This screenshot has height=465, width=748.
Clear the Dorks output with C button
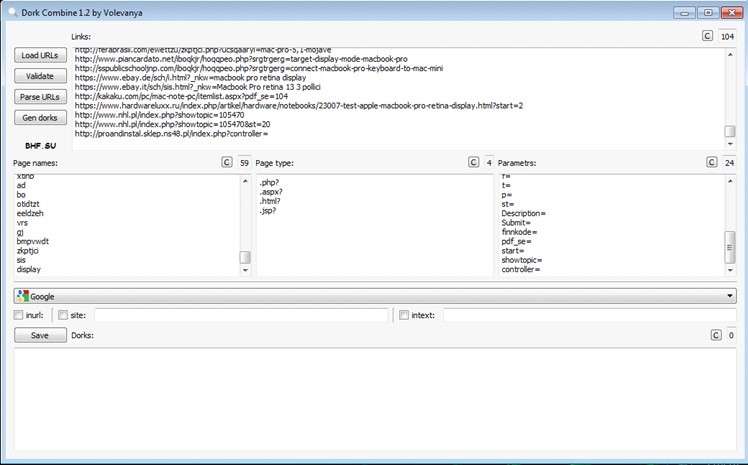click(x=715, y=335)
